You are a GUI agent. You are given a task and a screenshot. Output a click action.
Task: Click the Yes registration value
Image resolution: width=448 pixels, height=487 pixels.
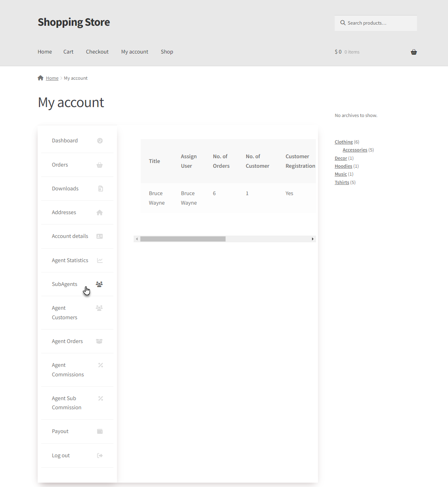tap(289, 194)
